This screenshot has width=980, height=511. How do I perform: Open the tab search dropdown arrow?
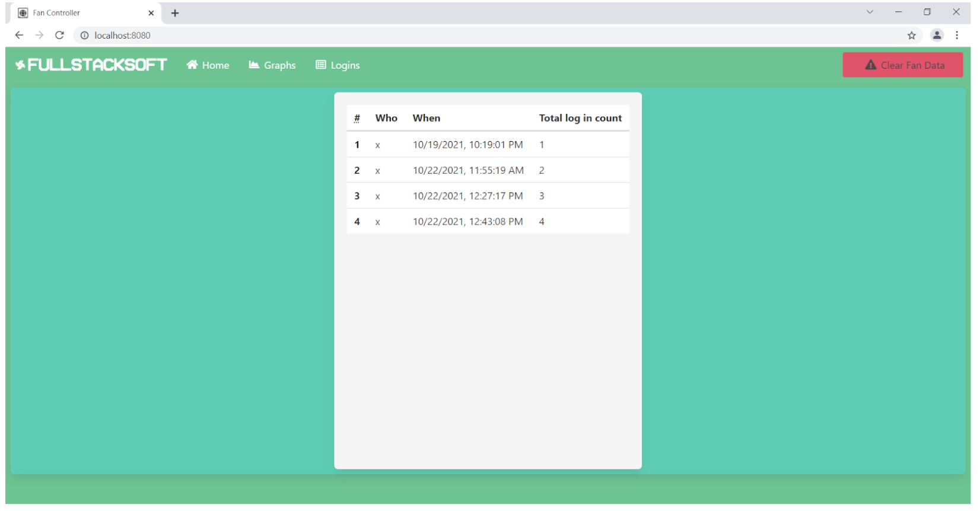pos(870,12)
